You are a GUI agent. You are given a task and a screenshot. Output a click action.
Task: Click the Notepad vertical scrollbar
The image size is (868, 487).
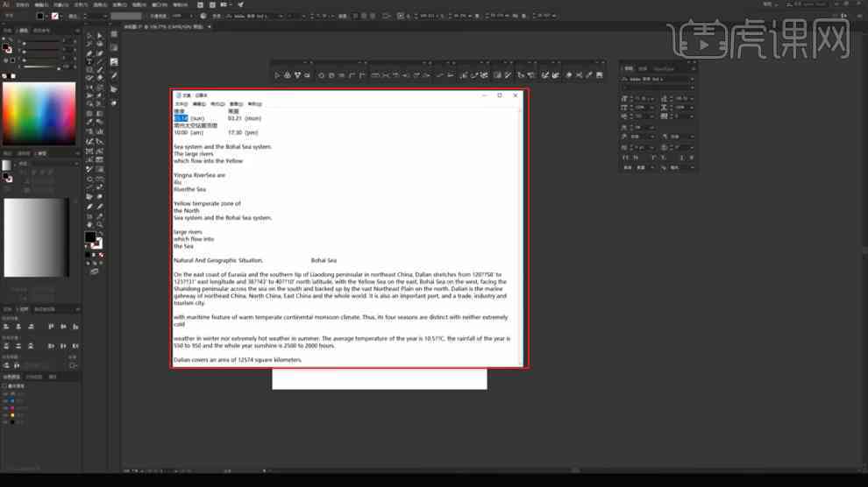pos(521,236)
